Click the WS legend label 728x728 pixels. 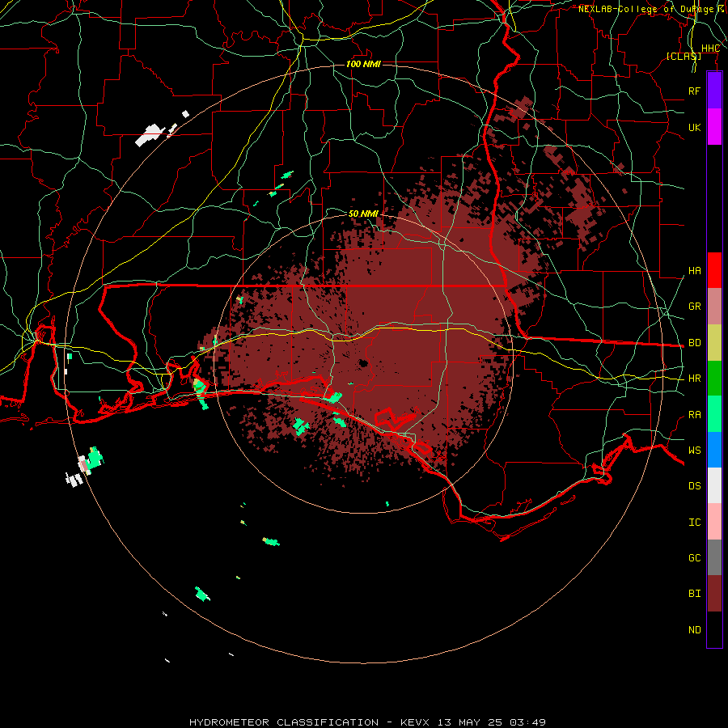pyautogui.click(x=694, y=451)
